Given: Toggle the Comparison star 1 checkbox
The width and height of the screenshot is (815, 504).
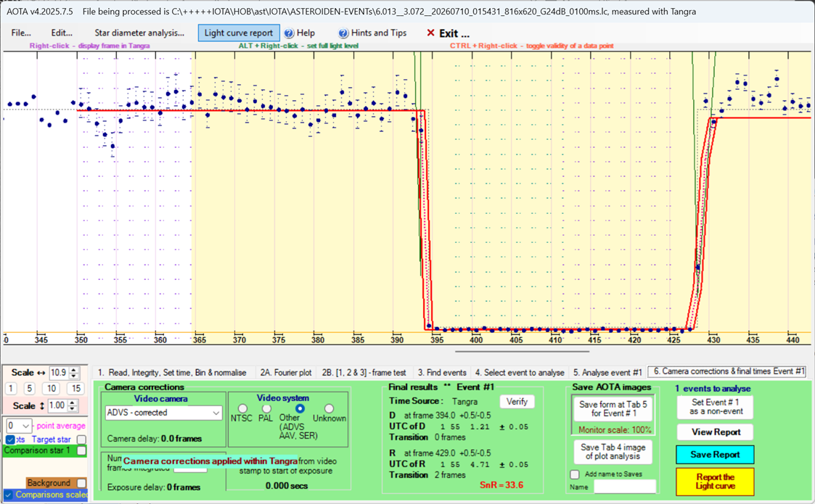Looking at the screenshot, I should pos(81,450).
